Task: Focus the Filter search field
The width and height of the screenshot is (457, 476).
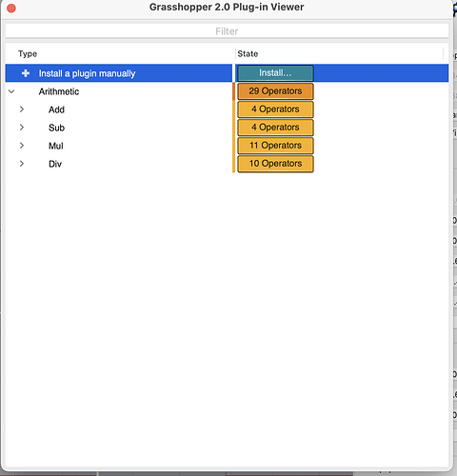Action: coord(227,31)
